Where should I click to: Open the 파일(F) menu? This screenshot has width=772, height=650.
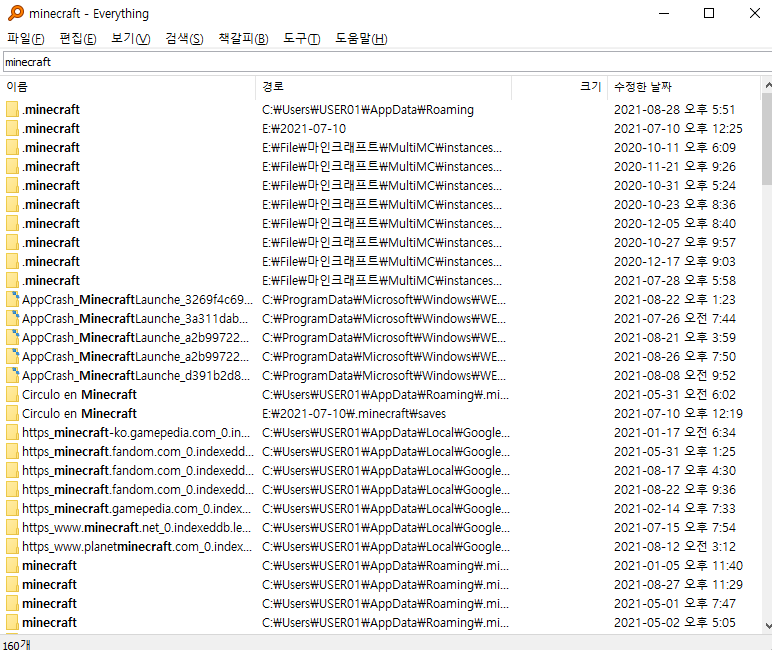(x=26, y=39)
